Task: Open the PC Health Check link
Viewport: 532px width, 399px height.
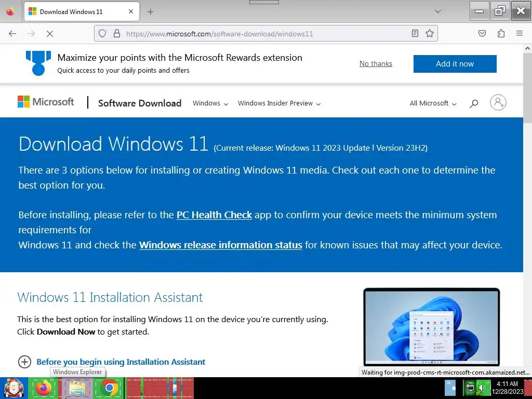Action: coord(214,215)
